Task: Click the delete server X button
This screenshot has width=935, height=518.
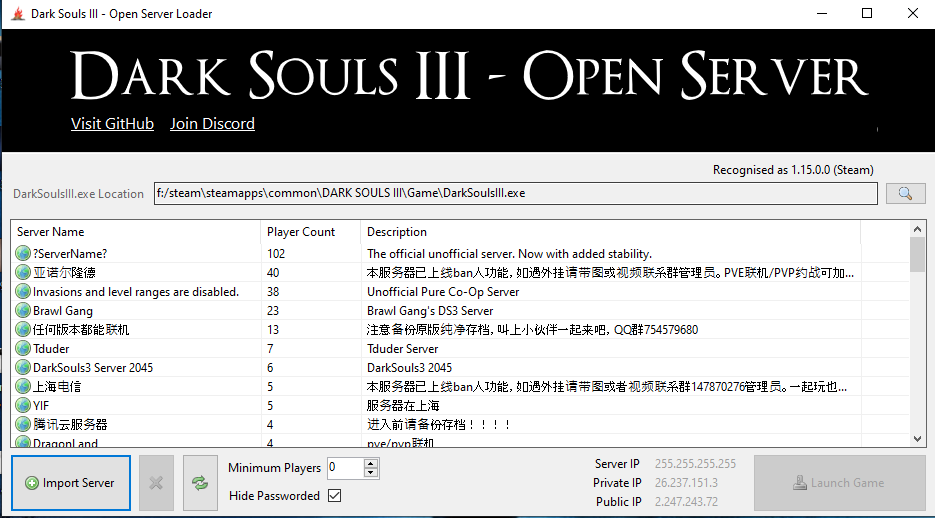Action: (156, 483)
